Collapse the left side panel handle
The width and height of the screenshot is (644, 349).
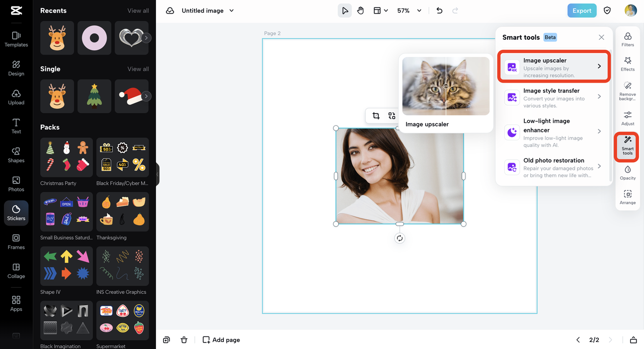click(157, 174)
